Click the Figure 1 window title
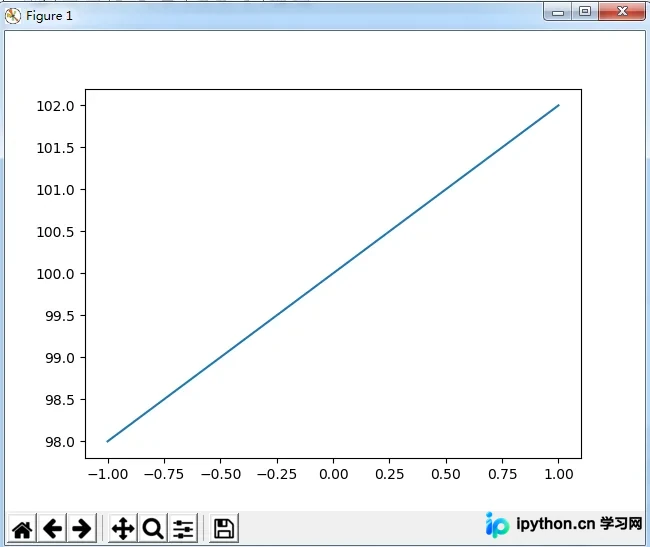This screenshot has height=547, width=650. [49, 16]
